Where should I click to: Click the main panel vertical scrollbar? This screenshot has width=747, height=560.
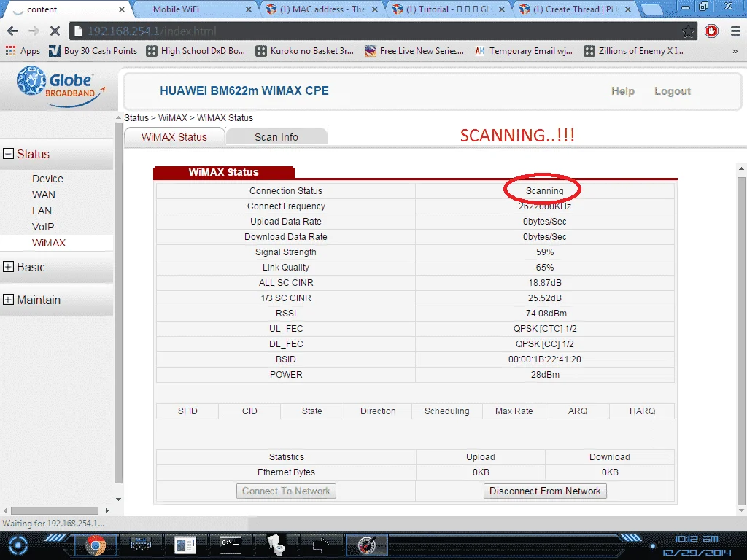point(741,341)
